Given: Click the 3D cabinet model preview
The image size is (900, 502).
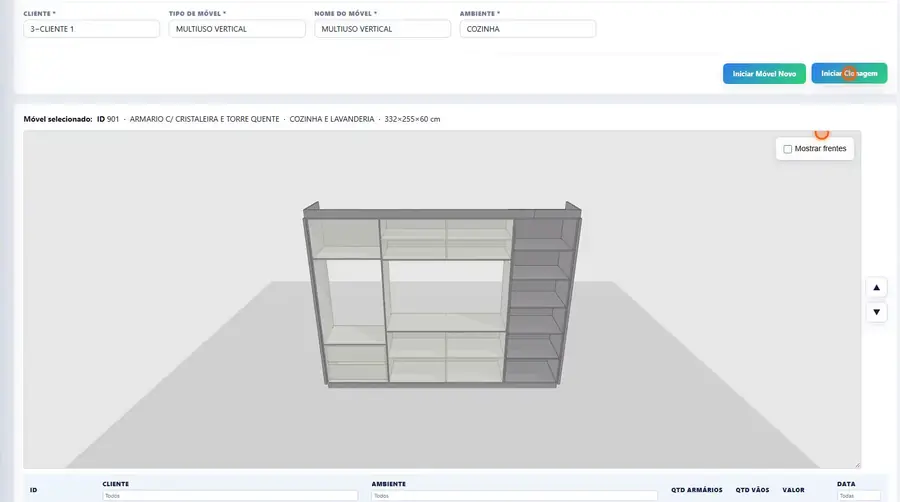Looking at the screenshot, I should 442,295.
